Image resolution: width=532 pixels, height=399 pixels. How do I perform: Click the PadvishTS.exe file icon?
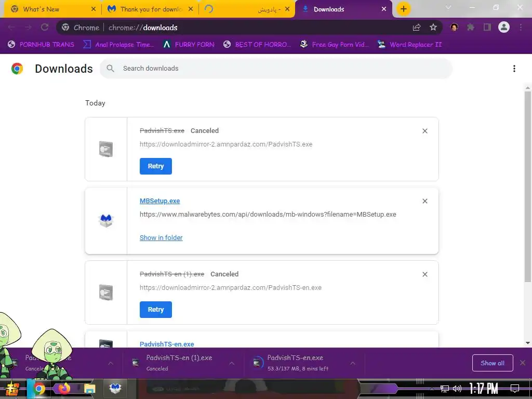tap(106, 149)
